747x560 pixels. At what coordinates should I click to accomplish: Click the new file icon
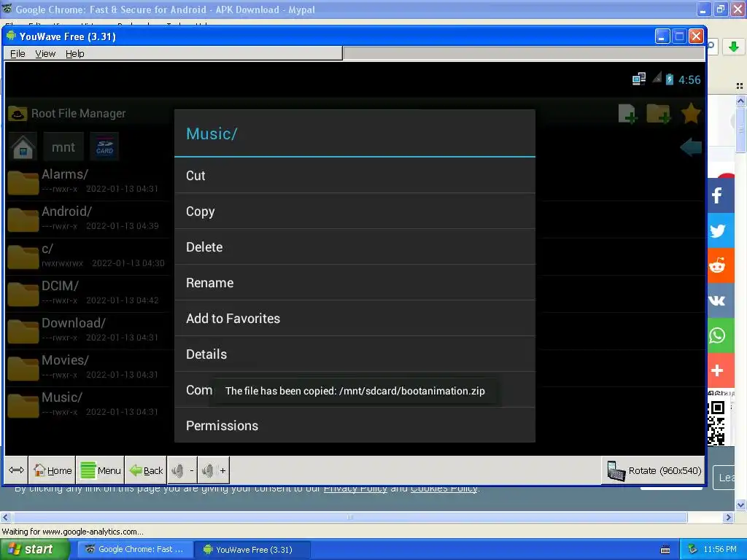(x=627, y=114)
